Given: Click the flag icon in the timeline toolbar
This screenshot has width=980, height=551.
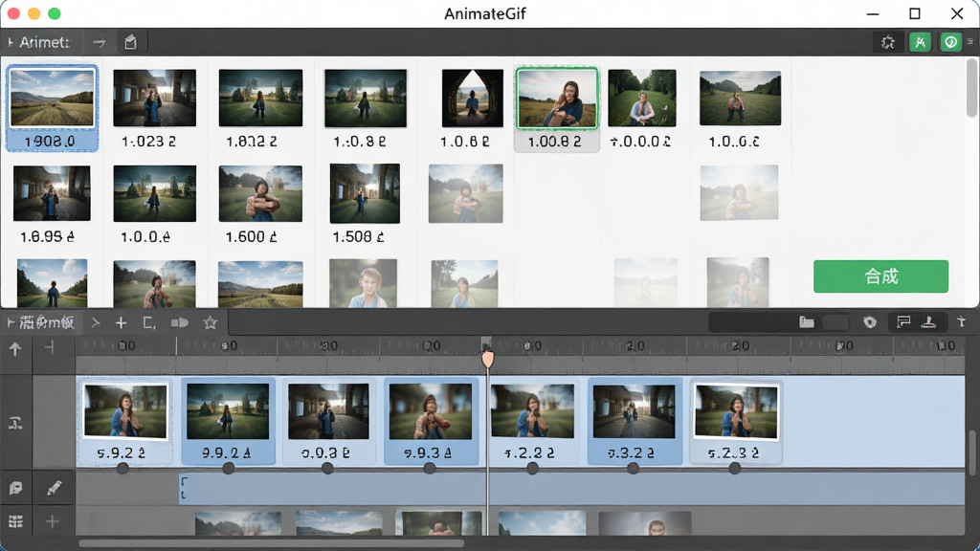Looking at the screenshot, I should coord(903,322).
